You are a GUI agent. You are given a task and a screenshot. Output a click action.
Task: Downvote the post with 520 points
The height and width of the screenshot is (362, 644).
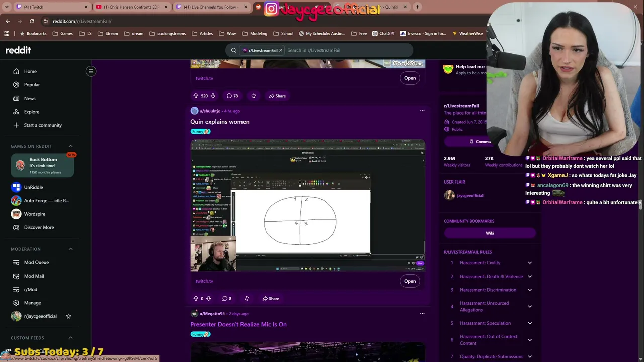213,96
